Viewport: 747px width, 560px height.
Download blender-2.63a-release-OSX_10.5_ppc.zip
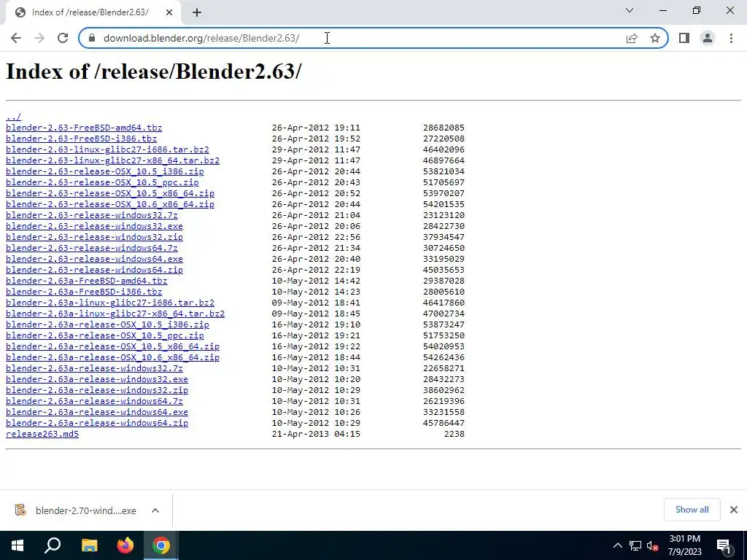click(x=105, y=335)
